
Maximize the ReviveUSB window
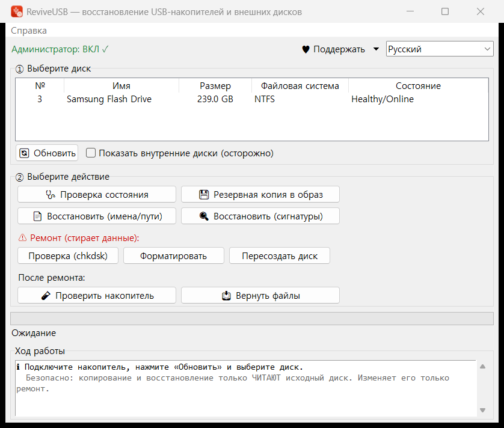click(445, 11)
